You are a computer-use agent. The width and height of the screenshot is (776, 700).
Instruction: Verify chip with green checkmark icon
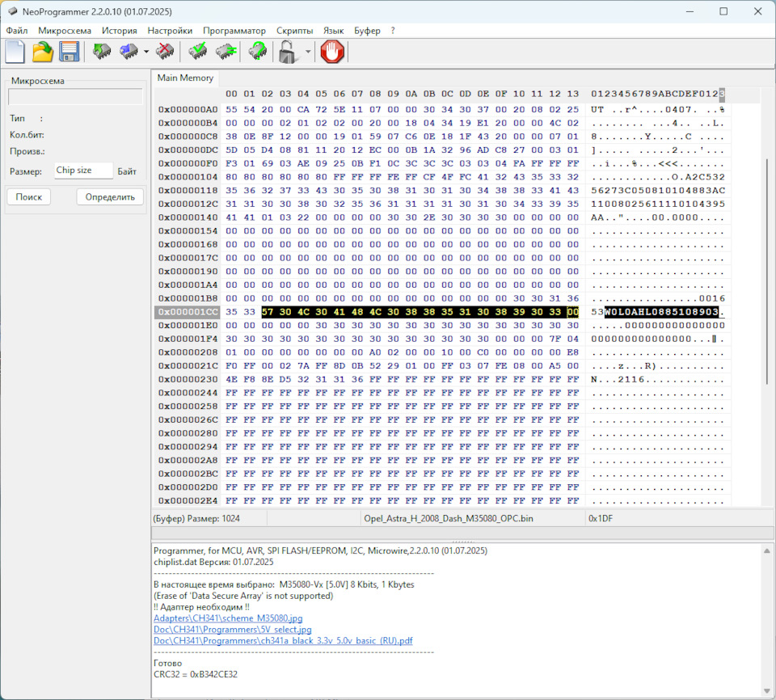[x=197, y=53]
